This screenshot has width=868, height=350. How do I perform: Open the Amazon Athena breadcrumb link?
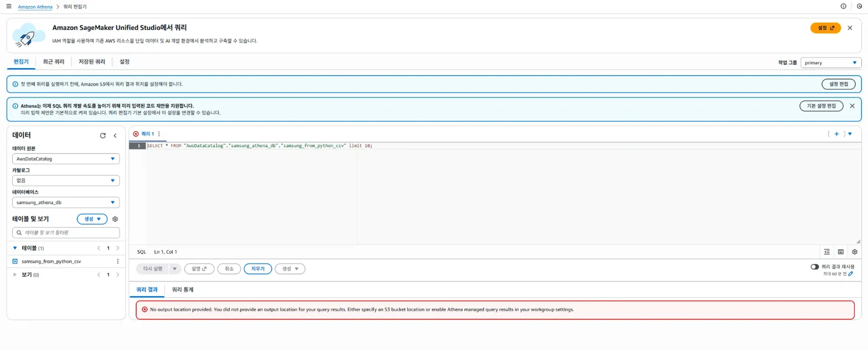(37, 6)
